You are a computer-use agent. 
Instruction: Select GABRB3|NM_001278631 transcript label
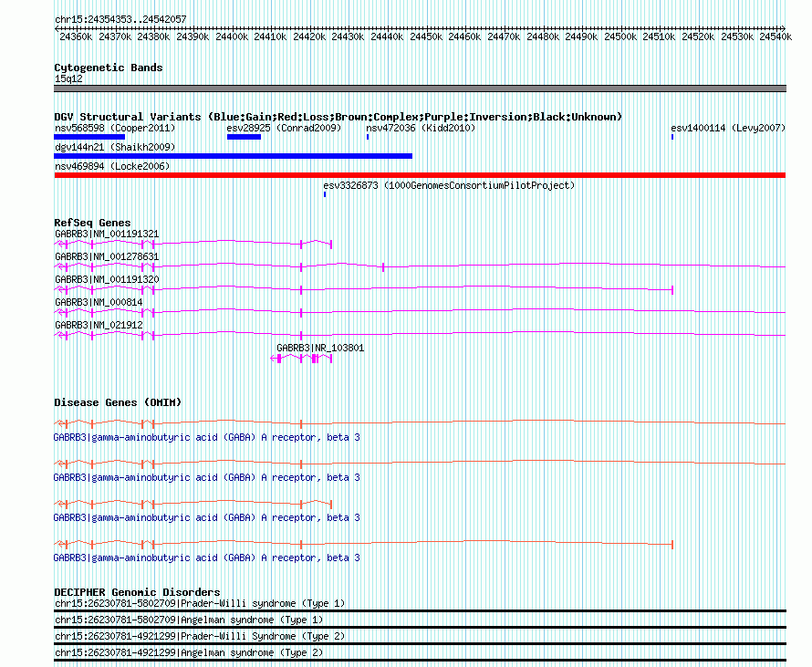(x=107, y=257)
